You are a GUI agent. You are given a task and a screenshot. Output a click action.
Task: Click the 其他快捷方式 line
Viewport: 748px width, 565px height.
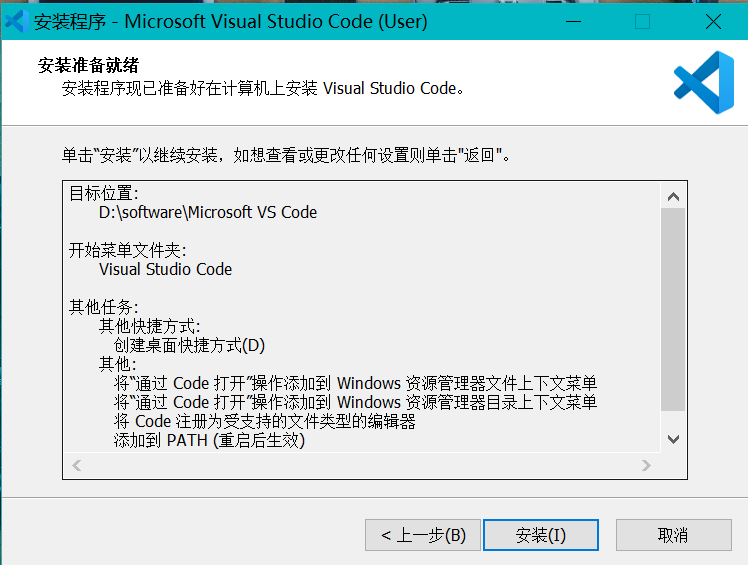pyautogui.click(x=149, y=326)
